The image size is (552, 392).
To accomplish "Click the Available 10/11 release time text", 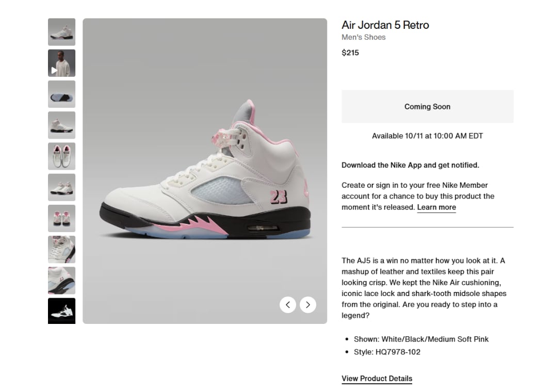I will tap(427, 136).
